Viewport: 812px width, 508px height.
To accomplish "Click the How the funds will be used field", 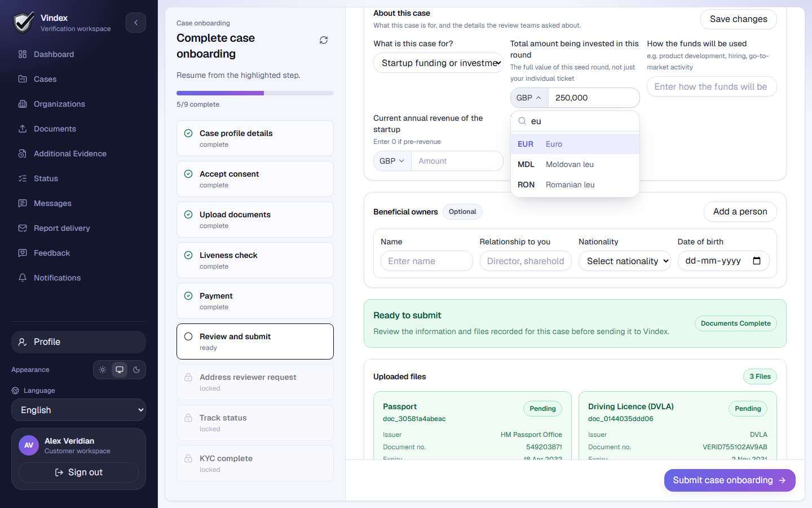I will click(712, 86).
